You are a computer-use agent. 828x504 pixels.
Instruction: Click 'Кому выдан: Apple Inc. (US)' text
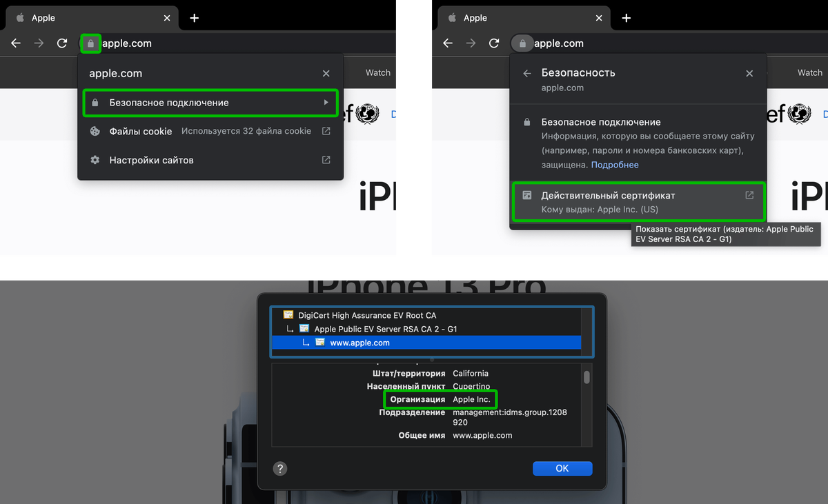[x=600, y=210]
